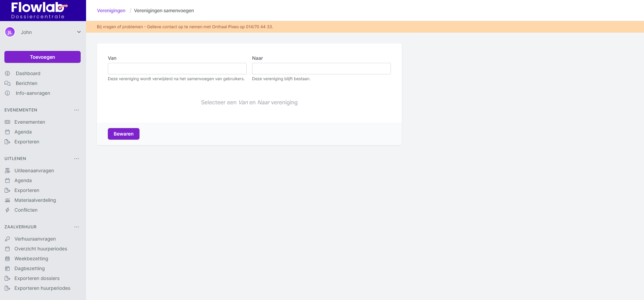
Task: Expand the John user menu chevron
Action: 79,32
